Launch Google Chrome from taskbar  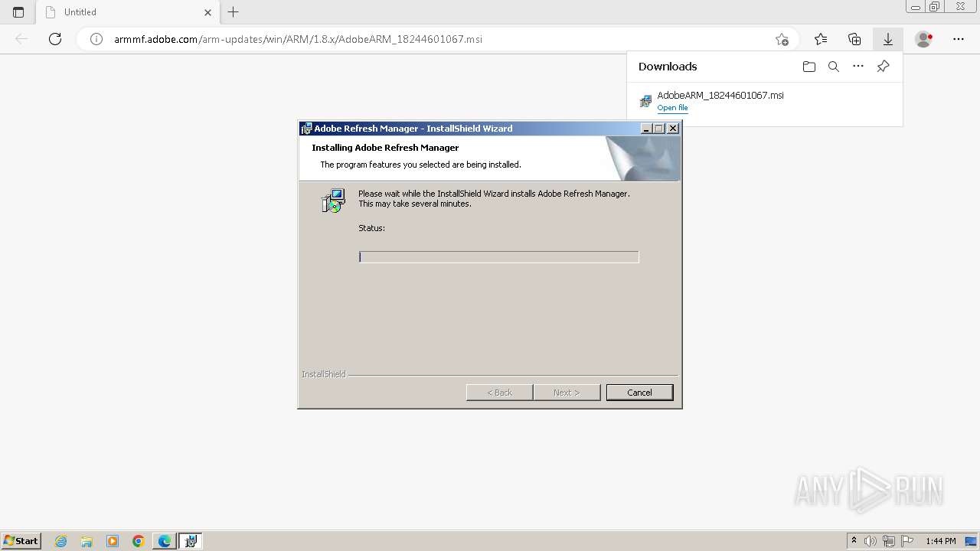pyautogui.click(x=139, y=541)
